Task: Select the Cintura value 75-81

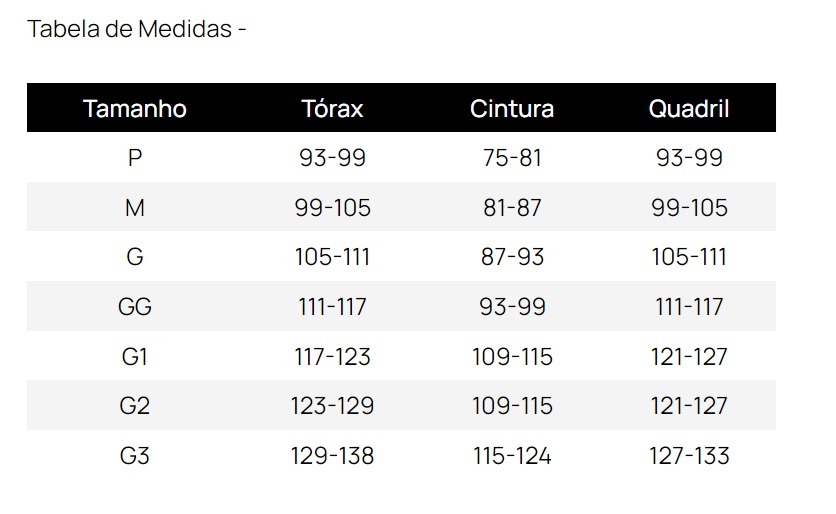Action: tap(512, 158)
